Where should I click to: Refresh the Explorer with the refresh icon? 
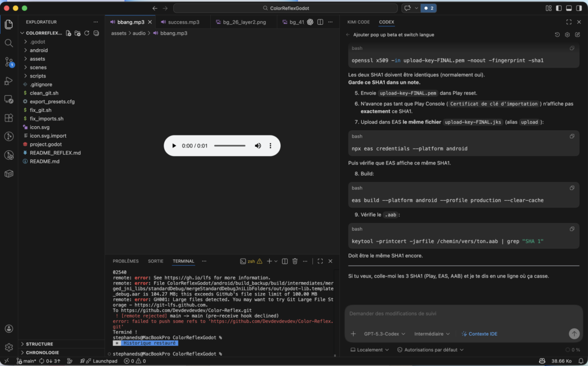[x=86, y=33]
